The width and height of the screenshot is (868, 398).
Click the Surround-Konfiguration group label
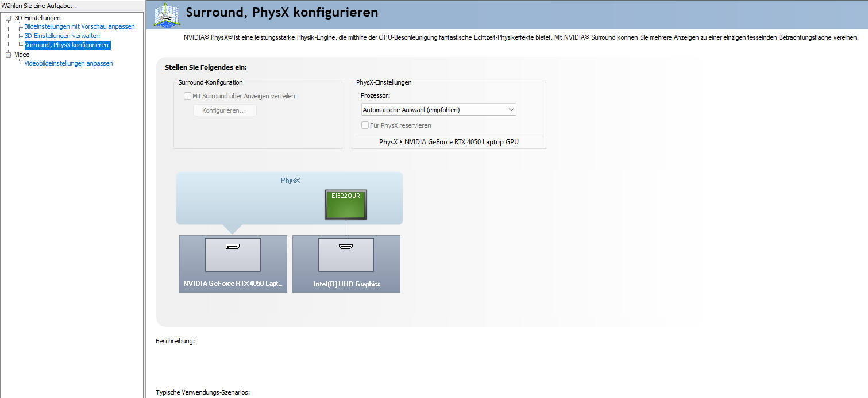click(210, 82)
